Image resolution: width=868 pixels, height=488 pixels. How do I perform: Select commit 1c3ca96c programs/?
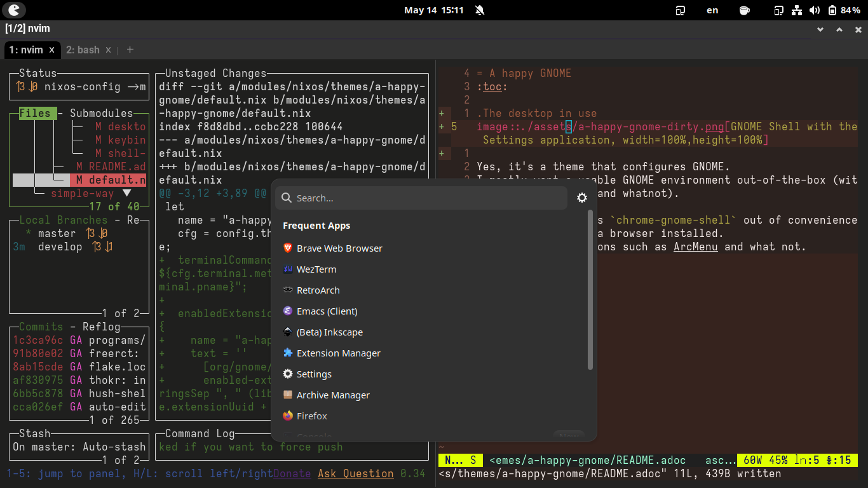point(79,340)
